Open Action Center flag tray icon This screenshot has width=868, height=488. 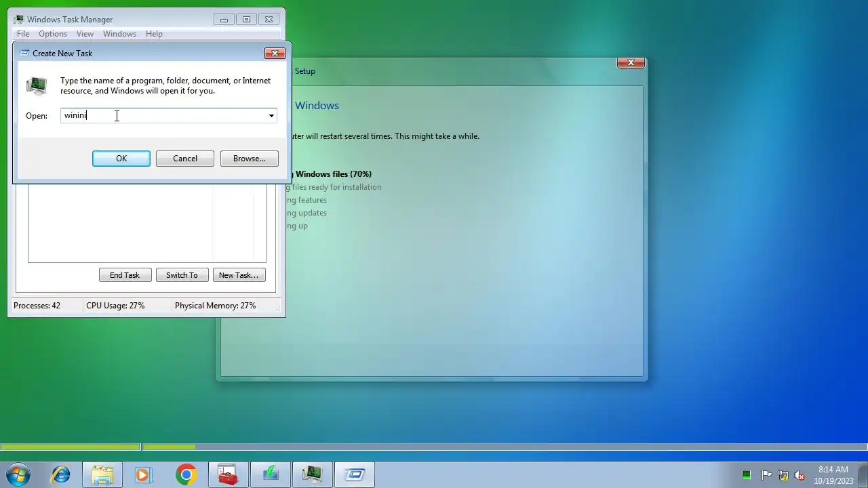766,475
